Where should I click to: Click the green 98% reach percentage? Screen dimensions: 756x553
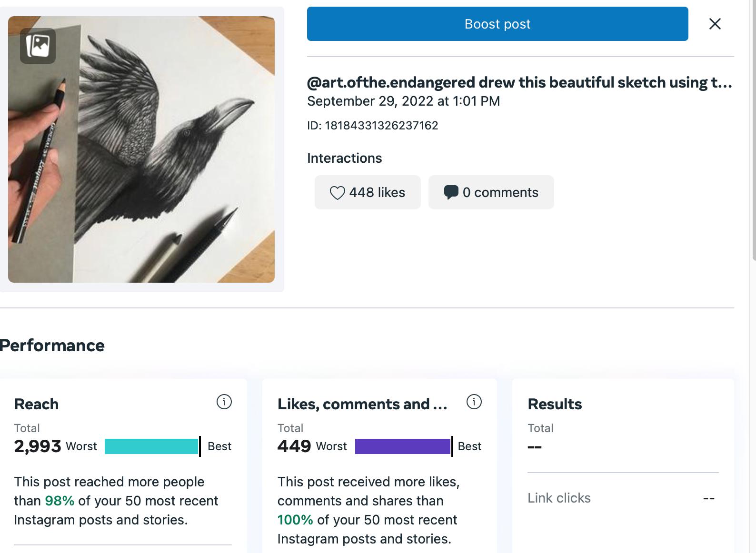[60, 501]
